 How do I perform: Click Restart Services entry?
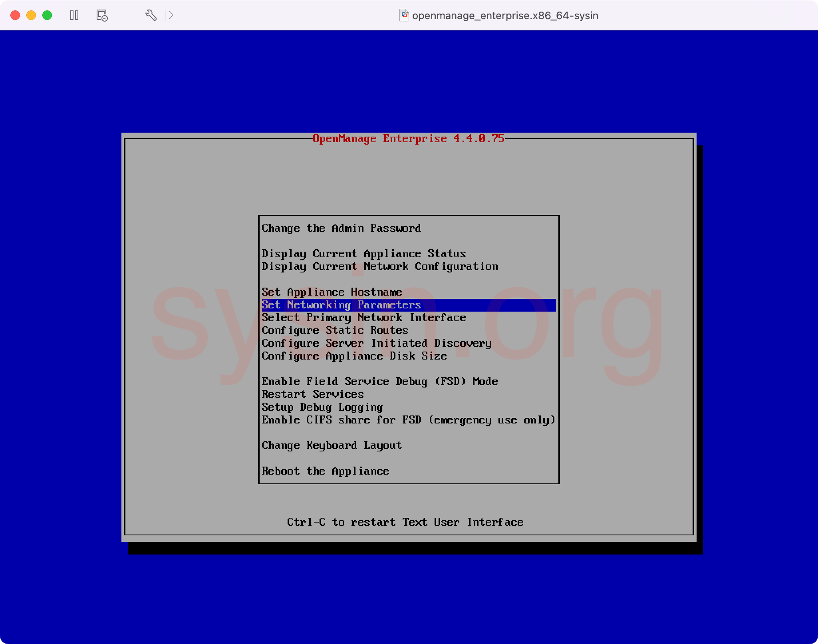[312, 394]
